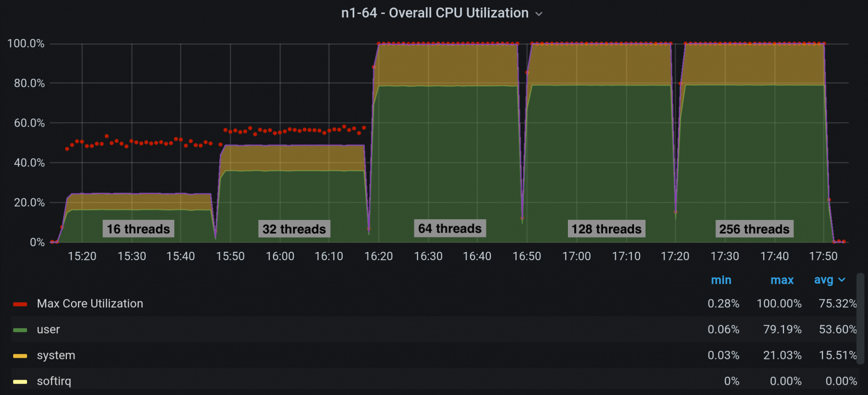Click the 256 threads annotation label
The image size is (868, 395).
(754, 229)
